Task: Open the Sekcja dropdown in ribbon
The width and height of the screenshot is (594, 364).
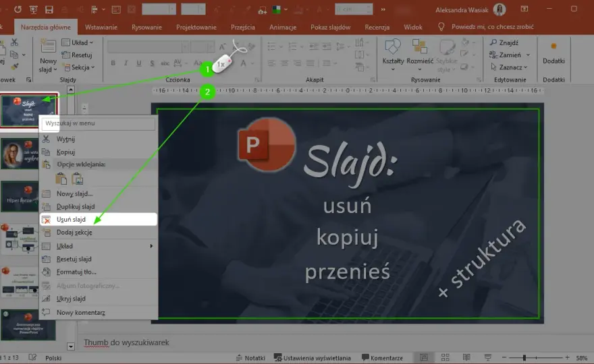Action: pos(79,67)
